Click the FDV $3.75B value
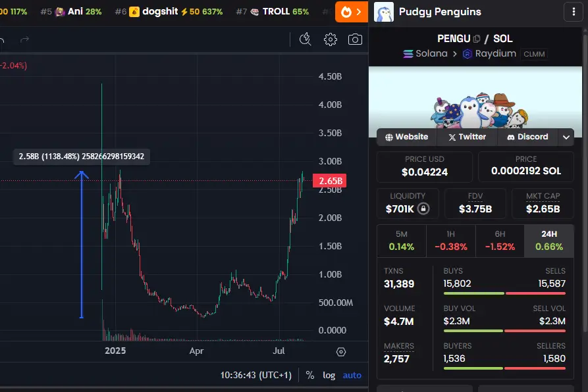Image resolution: width=588 pixels, height=392 pixels. click(x=475, y=209)
